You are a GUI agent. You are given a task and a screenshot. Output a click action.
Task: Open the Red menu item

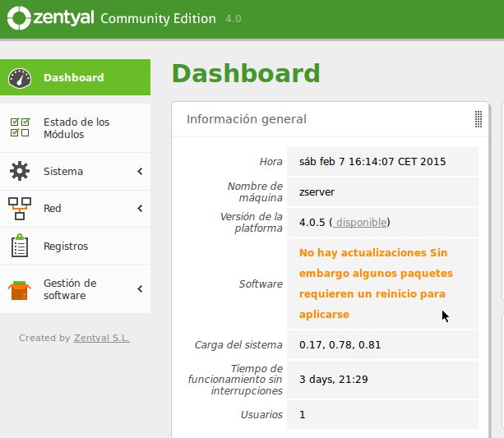(x=75, y=209)
